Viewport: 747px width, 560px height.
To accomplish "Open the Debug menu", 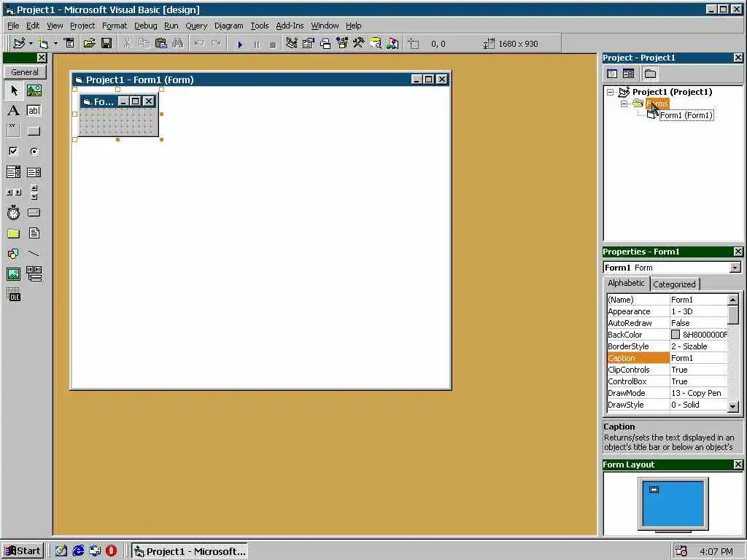I will tap(145, 26).
